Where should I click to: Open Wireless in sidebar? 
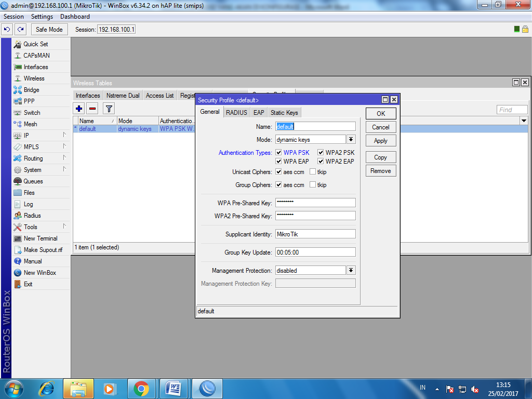[34, 78]
